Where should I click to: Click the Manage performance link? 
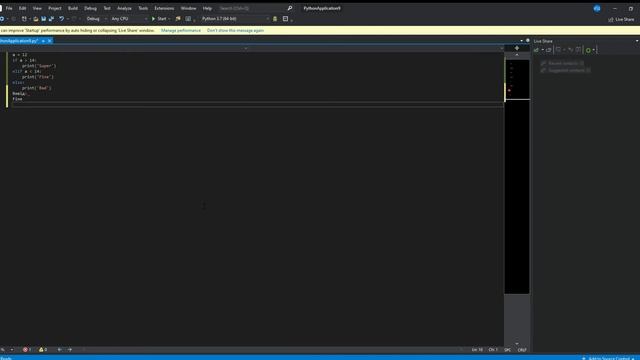(x=181, y=31)
